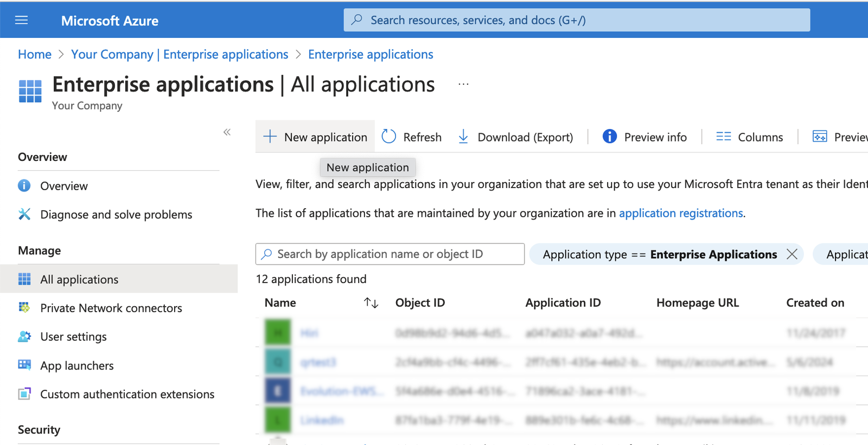
Task: Click the Refresh icon
Action: pyautogui.click(x=389, y=137)
